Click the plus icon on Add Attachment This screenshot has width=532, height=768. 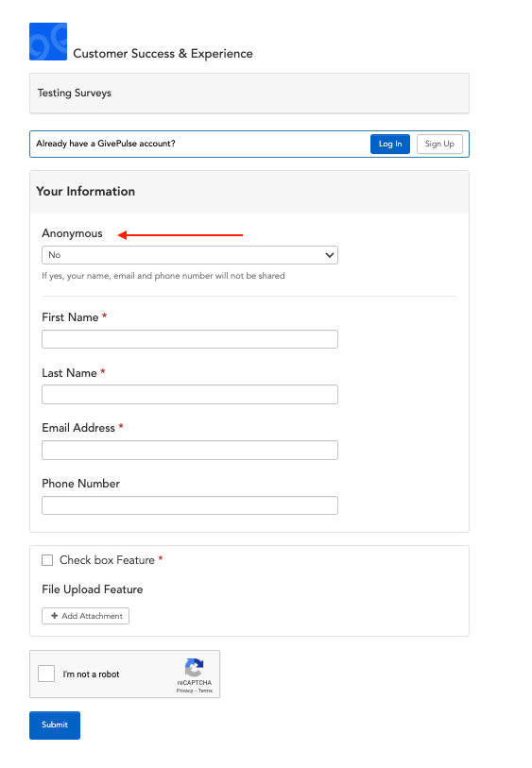click(x=55, y=616)
